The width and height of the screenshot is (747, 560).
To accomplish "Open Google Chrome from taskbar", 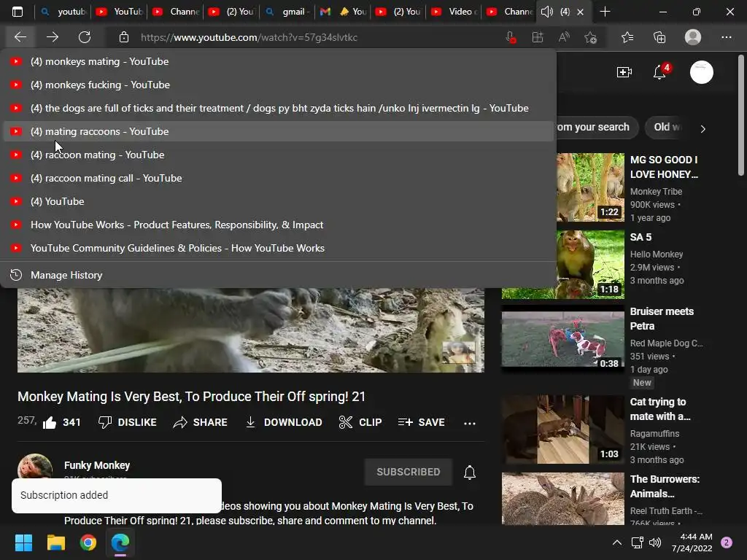I will 88,542.
